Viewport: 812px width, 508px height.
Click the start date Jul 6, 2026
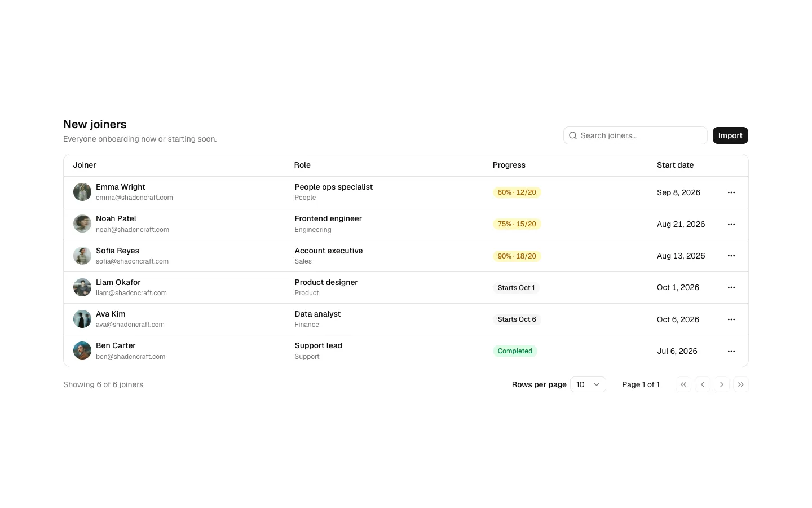click(x=677, y=351)
